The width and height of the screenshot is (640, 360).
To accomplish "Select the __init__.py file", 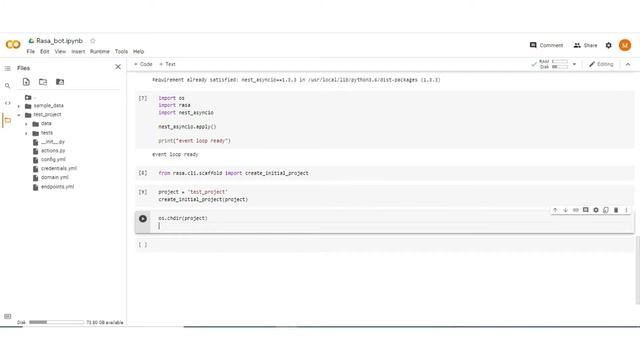I will [x=53, y=142].
